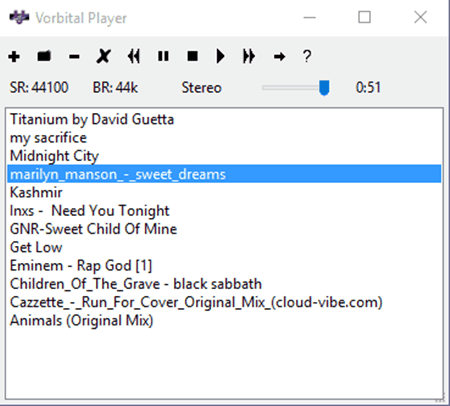Start playback with the play icon
Viewport: 450px width, 406px height.
pos(220,56)
